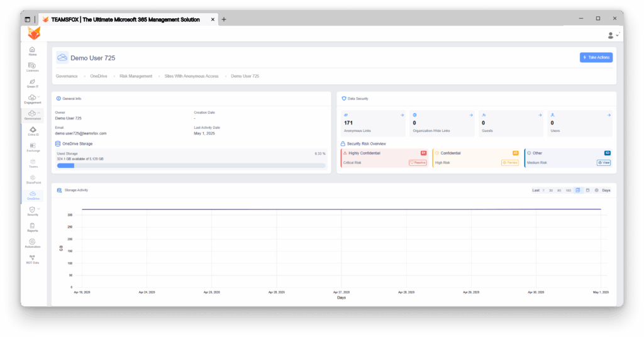Viewport: 644px width, 337px height.
Task: Open ROT Data in the sidebar
Action: pyautogui.click(x=33, y=260)
